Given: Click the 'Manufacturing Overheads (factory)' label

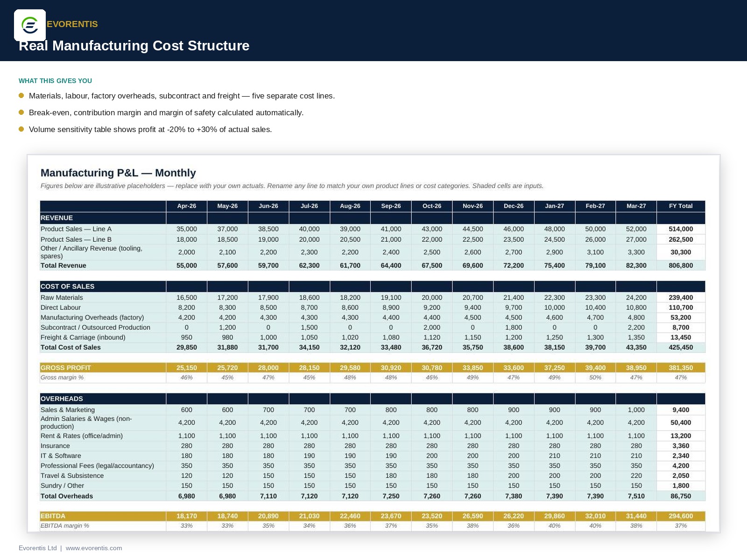Looking at the screenshot, I should [x=92, y=317].
